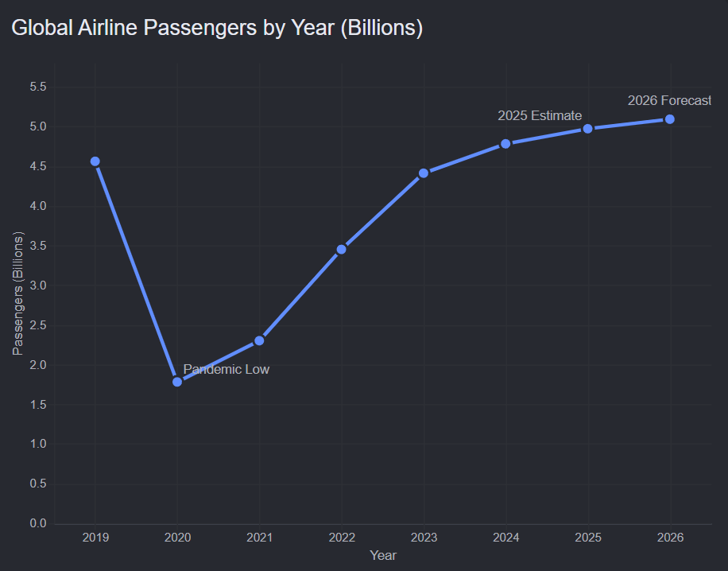Click the Year x-axis title

(383, 555)
